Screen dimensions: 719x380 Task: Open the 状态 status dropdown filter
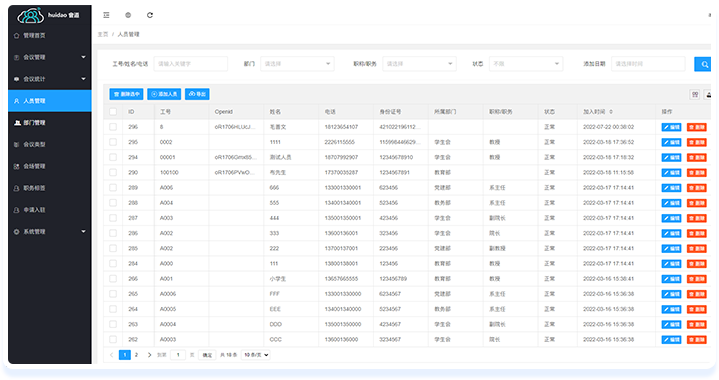pos(526,64)
